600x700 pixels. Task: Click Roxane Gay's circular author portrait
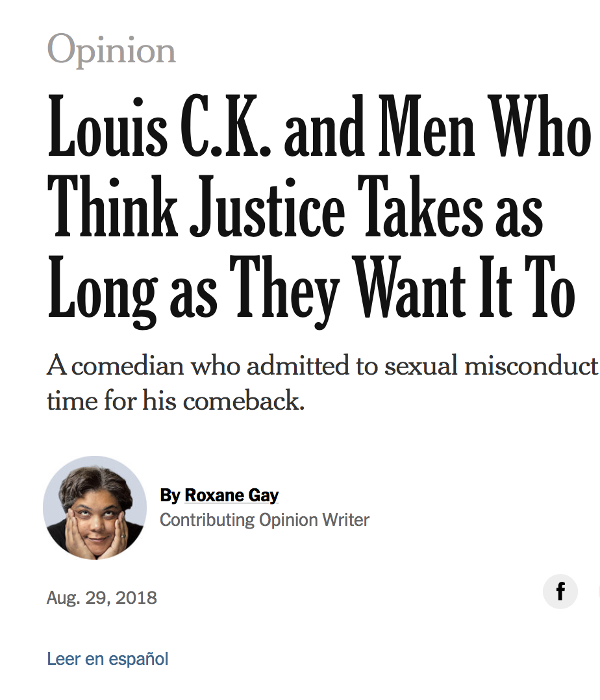pyautogui.click(x=95, y=508)
